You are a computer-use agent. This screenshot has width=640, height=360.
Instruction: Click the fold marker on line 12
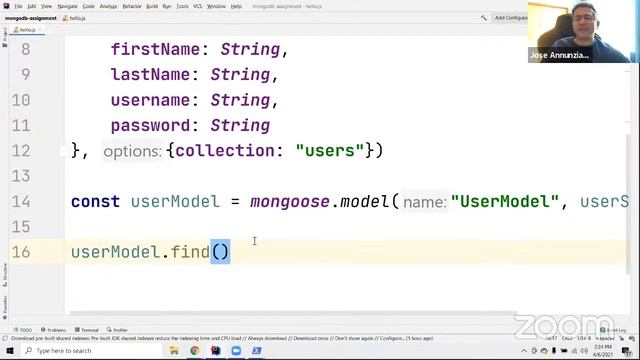64,151
